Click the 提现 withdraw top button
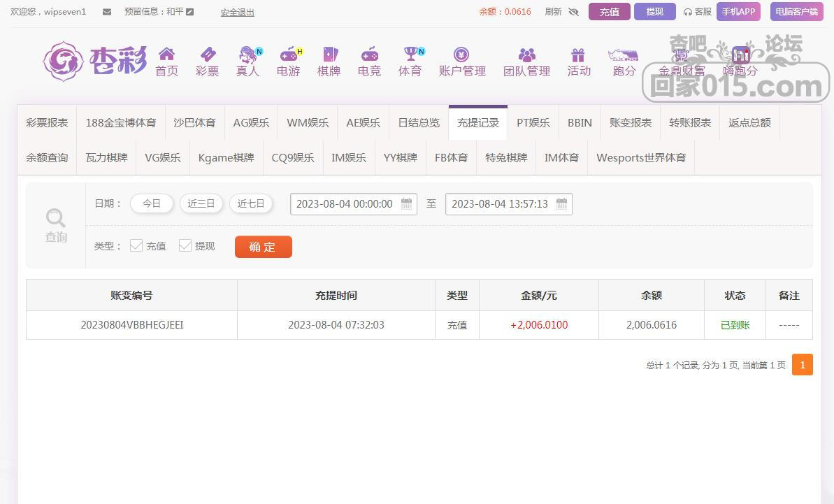This screenshot has width=834, height=504. (655, 12)
